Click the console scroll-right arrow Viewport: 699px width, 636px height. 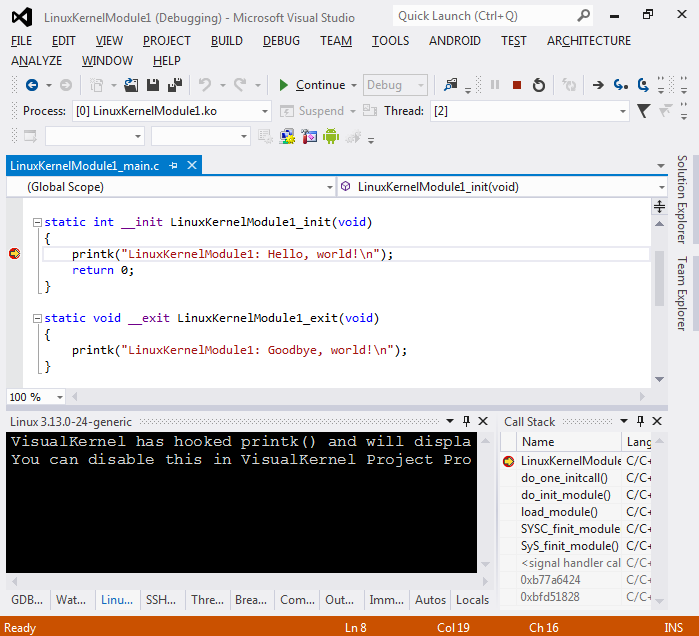tap(485, 582)
